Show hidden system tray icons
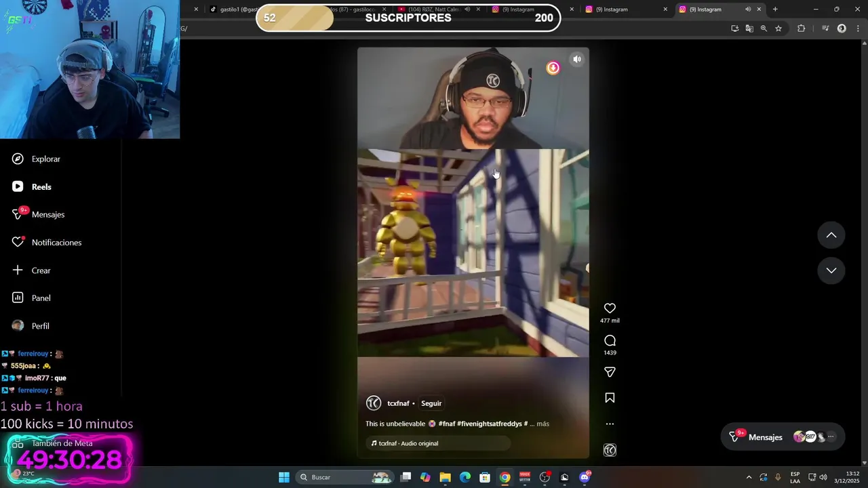 pos(749,477)
